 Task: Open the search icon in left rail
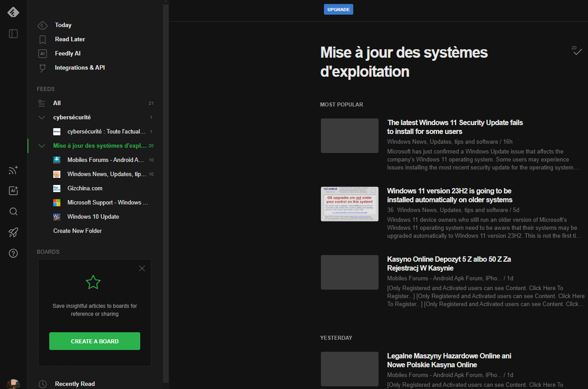click(x=13, y=212)
